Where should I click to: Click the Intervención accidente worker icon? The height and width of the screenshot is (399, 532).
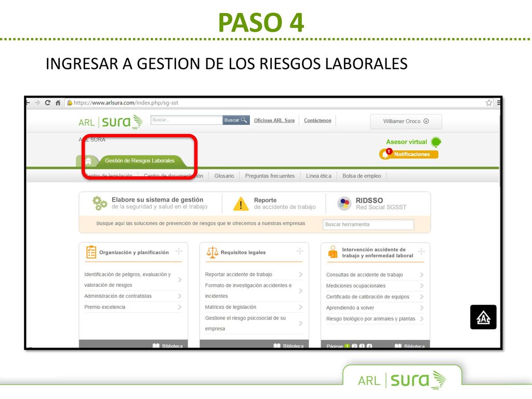click(x=333, y=252)
